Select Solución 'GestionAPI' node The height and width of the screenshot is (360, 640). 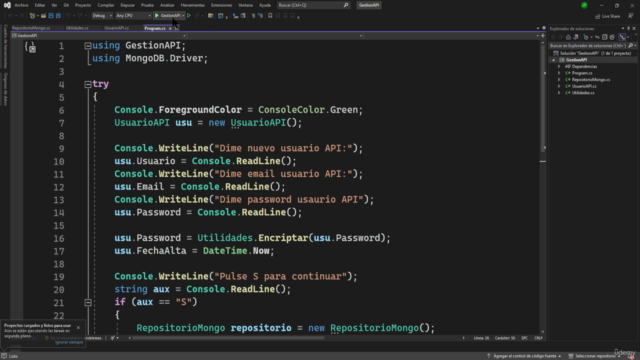592,53
